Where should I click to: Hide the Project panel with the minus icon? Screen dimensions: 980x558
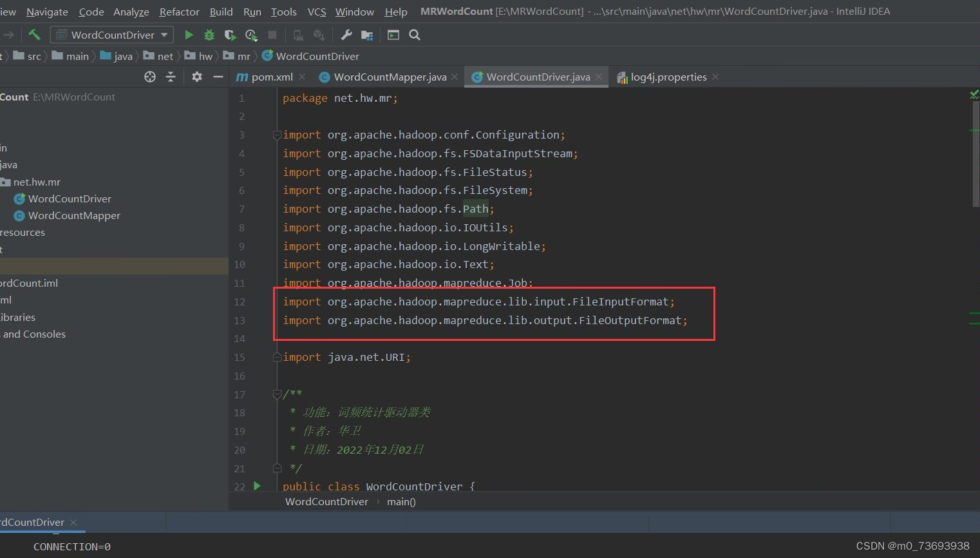[218, 77]
